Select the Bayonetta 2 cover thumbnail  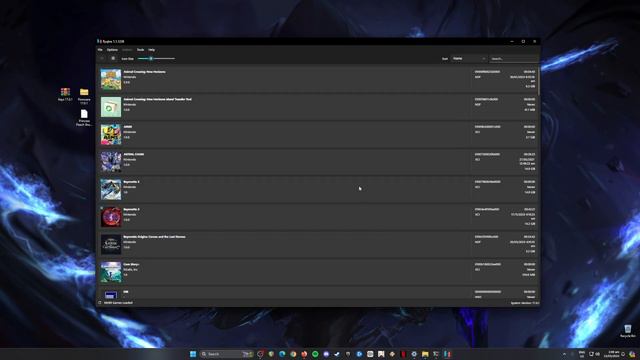[111, 189]
